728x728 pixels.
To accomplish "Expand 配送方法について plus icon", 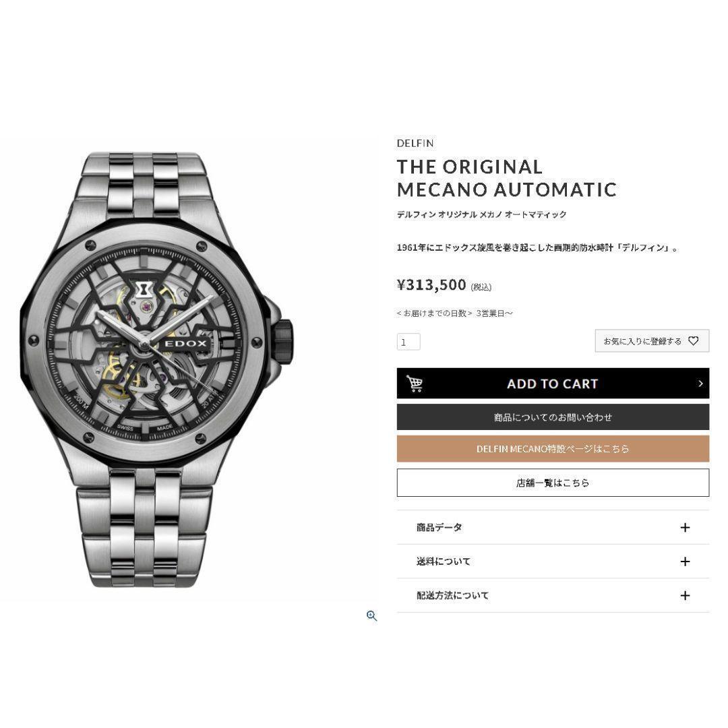I will [x=685, y=595].
